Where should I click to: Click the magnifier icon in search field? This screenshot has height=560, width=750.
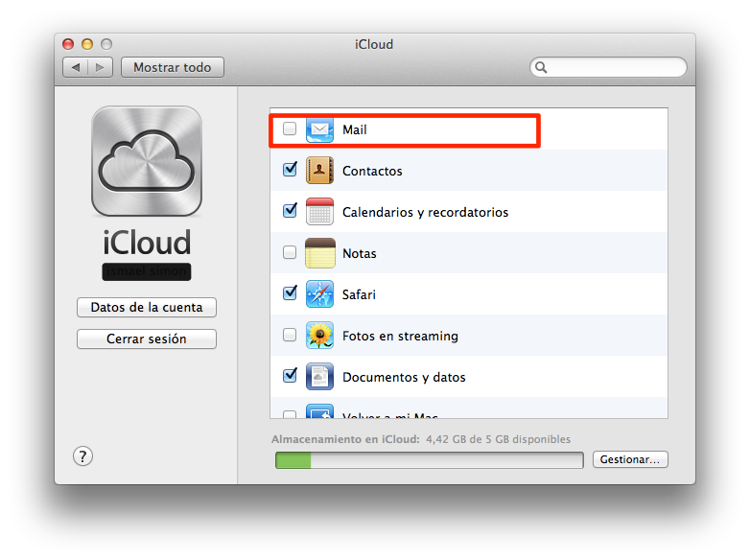tap(541, 67)
